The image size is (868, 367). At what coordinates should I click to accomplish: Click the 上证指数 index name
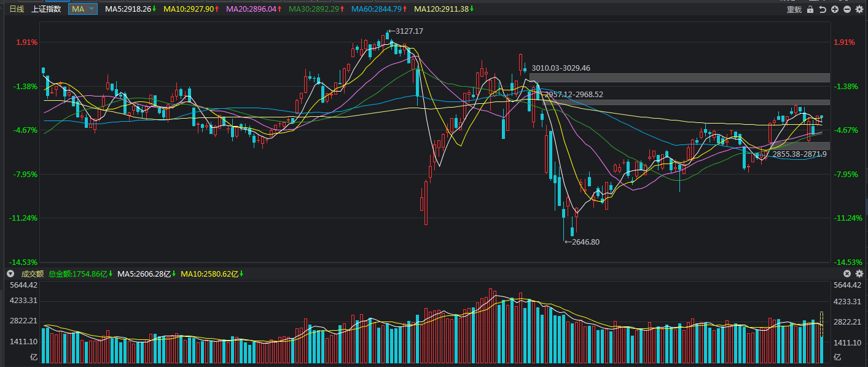[46, 9]
